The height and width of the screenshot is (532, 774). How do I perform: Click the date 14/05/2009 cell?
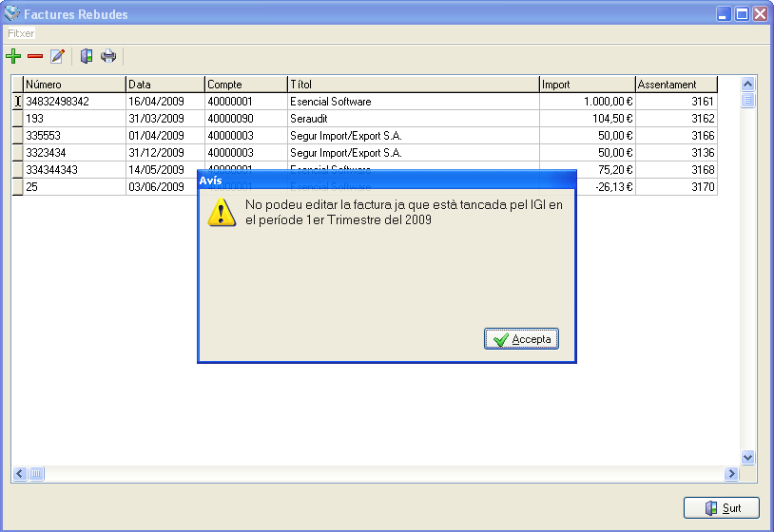(164, 170)
